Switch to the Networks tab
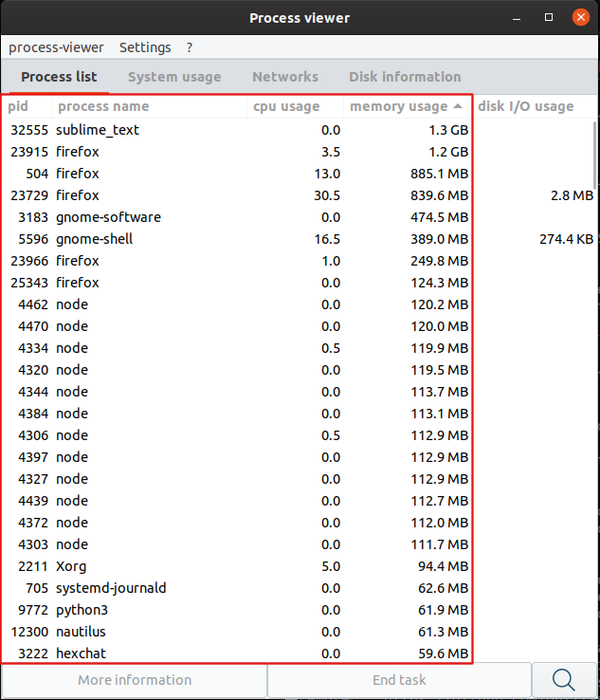 click(285, 77)
